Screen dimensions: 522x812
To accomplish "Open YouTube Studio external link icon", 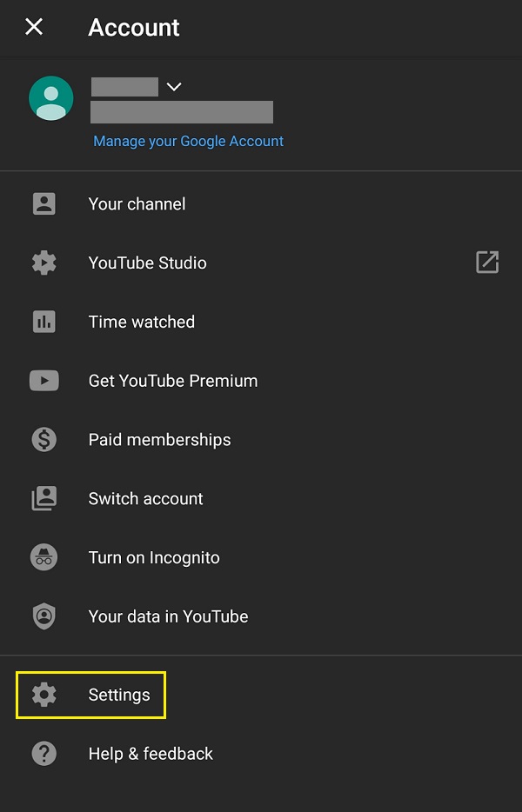I will pos(487,263).
